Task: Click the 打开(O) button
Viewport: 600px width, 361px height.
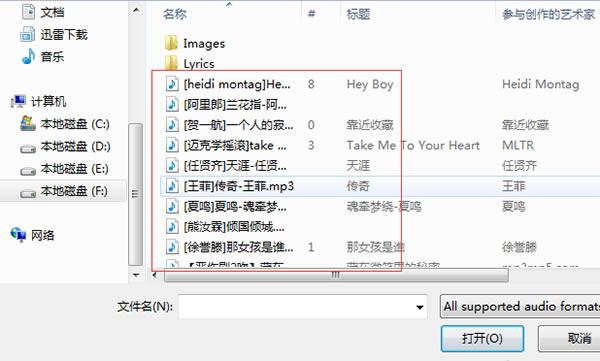Action: point(482,338)
